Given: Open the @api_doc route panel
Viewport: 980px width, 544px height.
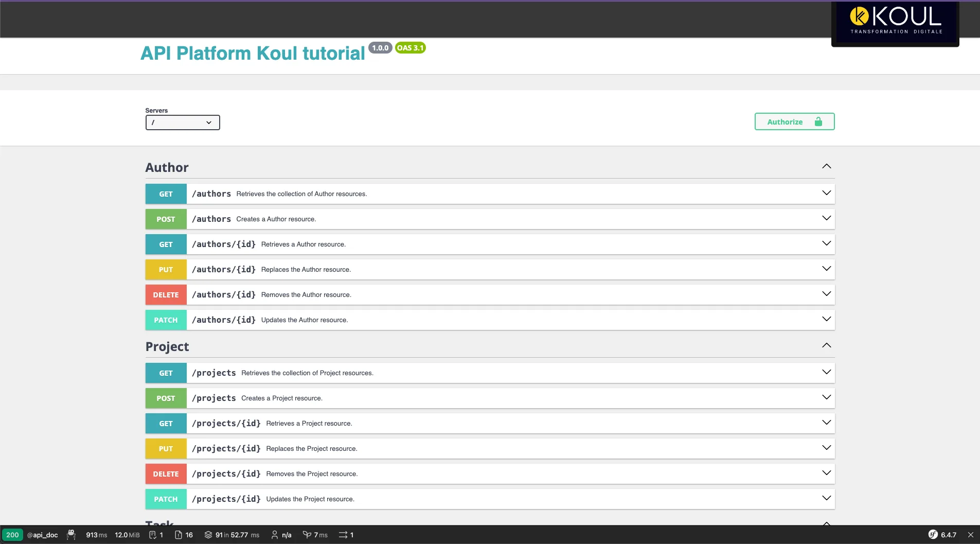Looking at the screenshot, I should coord(42,535).
